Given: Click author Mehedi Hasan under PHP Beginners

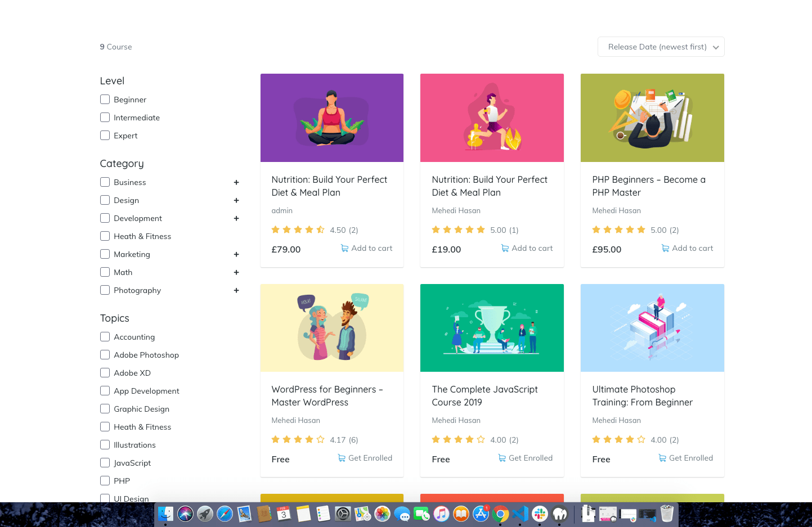Looking at the screenshot, I should pyautogui.click(x=616, y=210).
